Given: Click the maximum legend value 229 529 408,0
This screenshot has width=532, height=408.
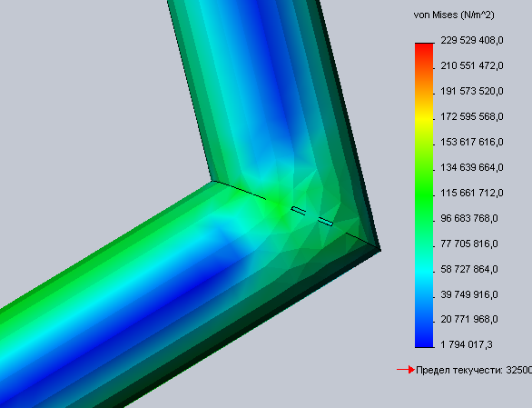Looking at the screenshot, I should [472, 40].
